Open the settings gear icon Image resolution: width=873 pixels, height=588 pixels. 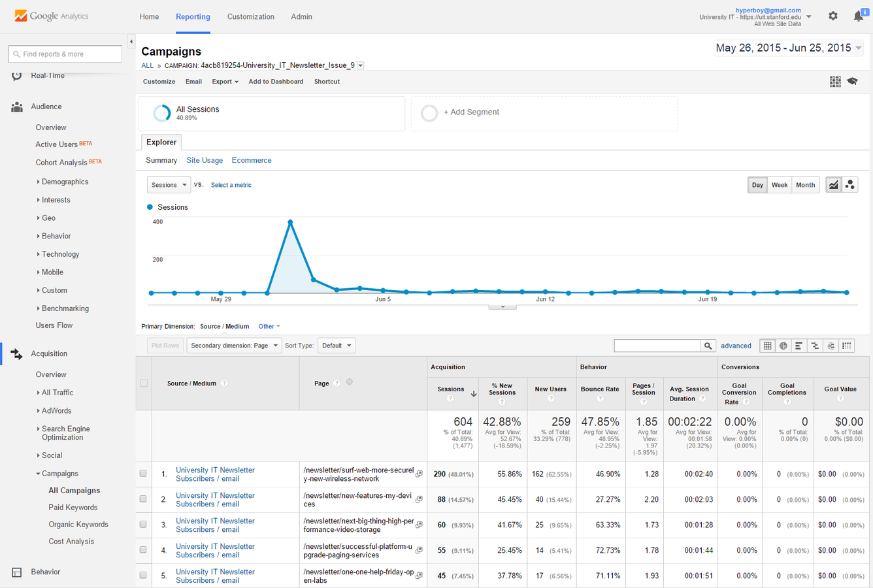833,16
